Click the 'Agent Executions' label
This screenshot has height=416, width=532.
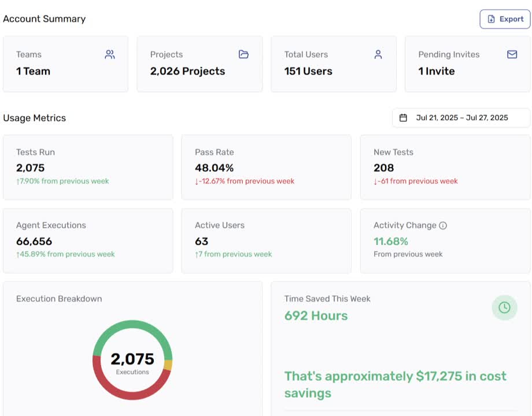51,225
